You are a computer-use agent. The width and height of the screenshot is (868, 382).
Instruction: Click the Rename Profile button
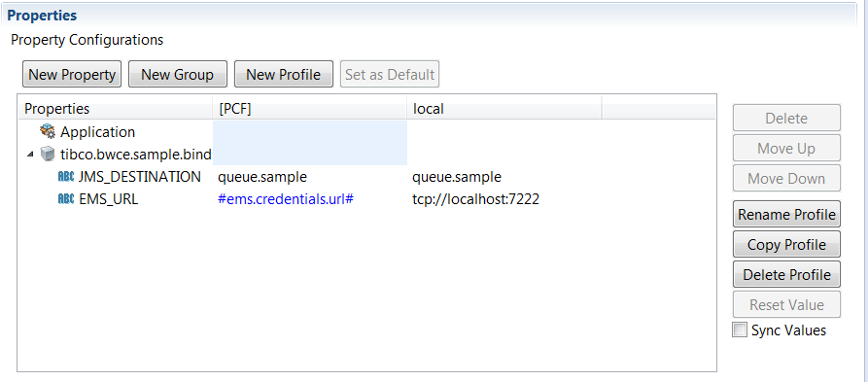786,214
